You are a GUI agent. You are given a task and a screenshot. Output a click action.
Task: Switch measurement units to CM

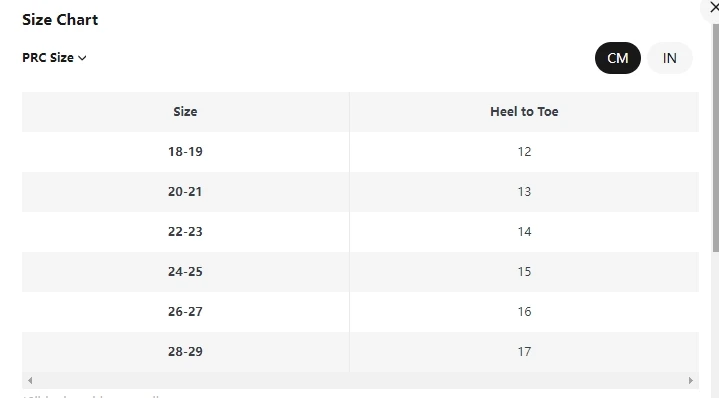(618, 58)
